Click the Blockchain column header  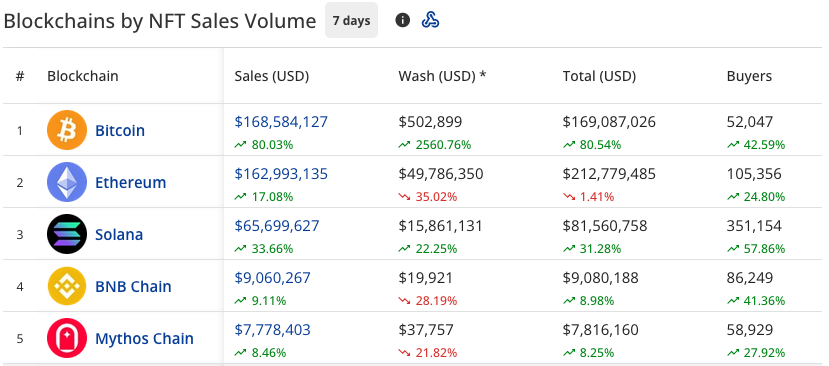click(x=82, y=76)
